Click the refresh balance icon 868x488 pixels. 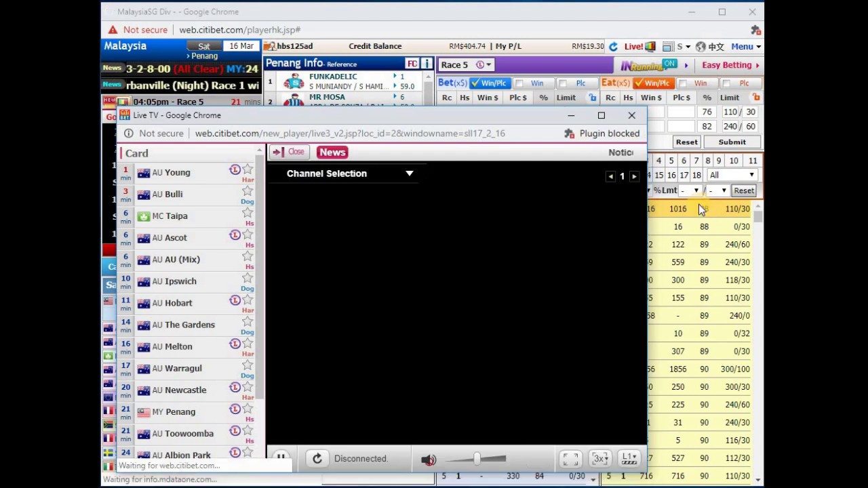click(x=613, y=47)
